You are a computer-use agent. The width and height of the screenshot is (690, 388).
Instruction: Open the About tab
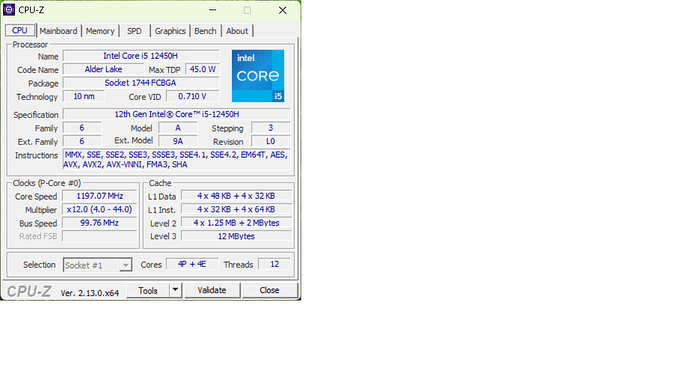pos(237,31)
